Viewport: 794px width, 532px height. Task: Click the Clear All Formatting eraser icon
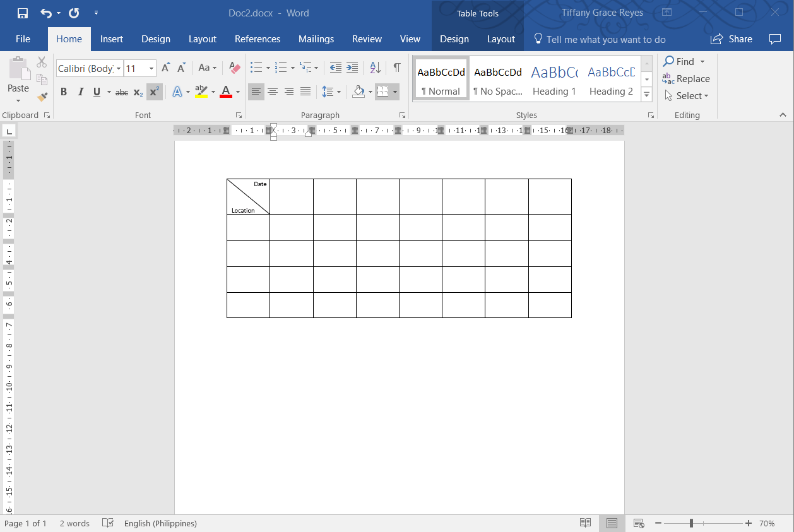coord(235,68)
